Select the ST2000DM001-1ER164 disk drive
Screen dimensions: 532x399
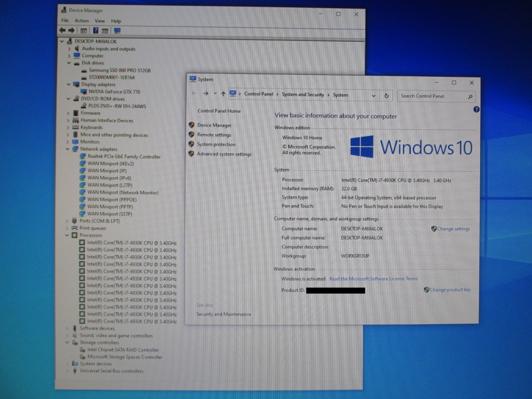click(112, 77)
